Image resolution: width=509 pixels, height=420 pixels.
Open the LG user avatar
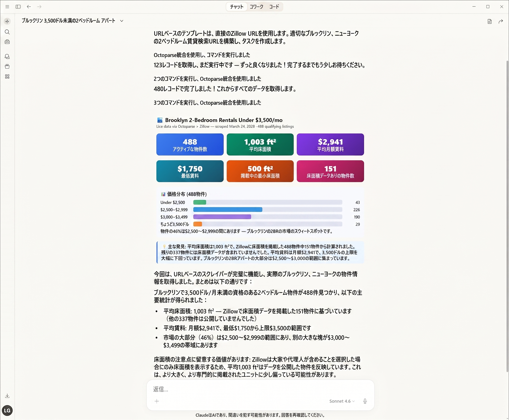(7, 410)
